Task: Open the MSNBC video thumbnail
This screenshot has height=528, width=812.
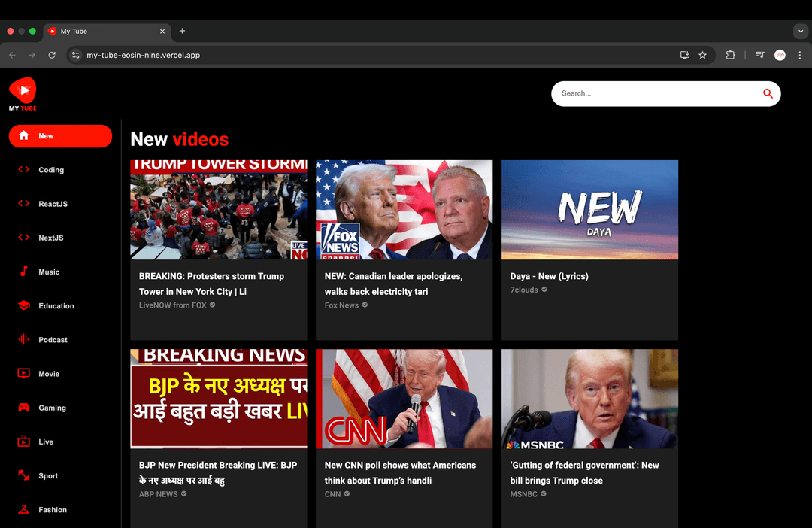Action: (589, 399)
